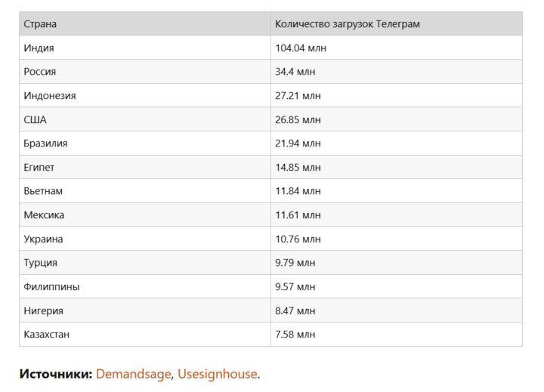This screenshot has height=392, width=544.
Task: Click the Египет table cell
Action: [x=39, y=168]
